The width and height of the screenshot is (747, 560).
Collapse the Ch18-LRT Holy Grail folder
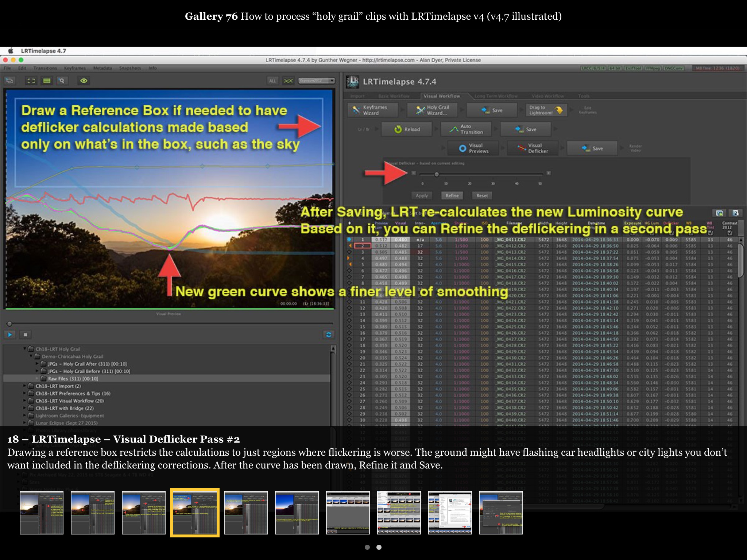tap(25, 349)
